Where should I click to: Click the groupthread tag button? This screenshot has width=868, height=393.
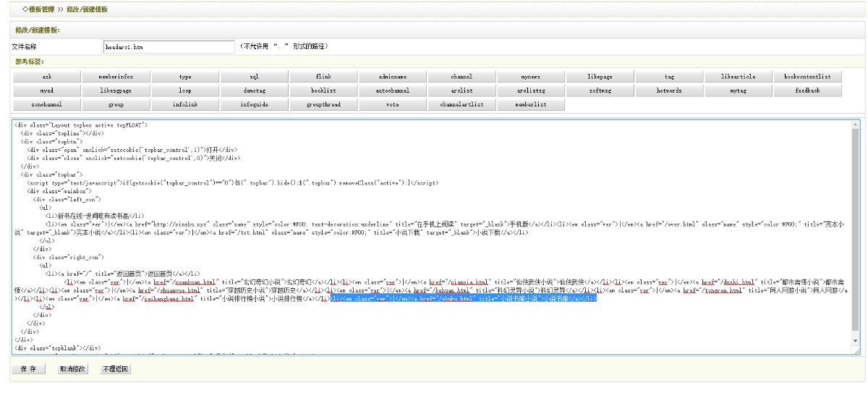click(x=323, y=104)
